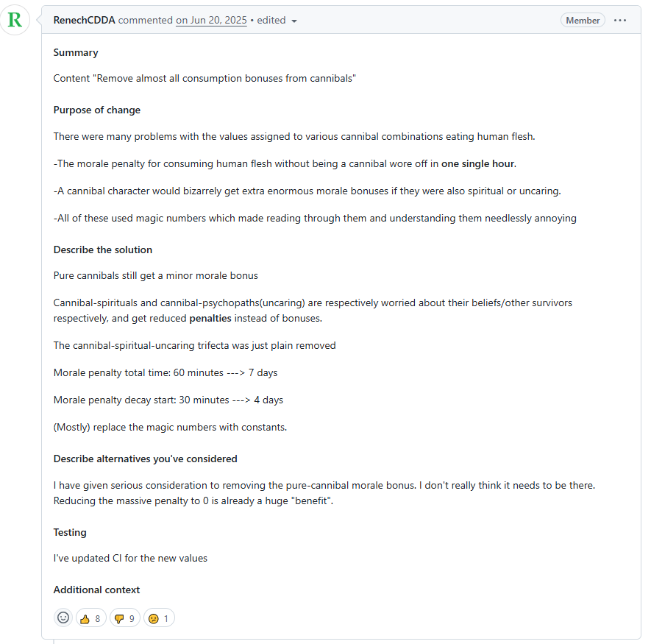
Task: Open the RenechCDDA username profile link
Action: [x=85, y=21]
